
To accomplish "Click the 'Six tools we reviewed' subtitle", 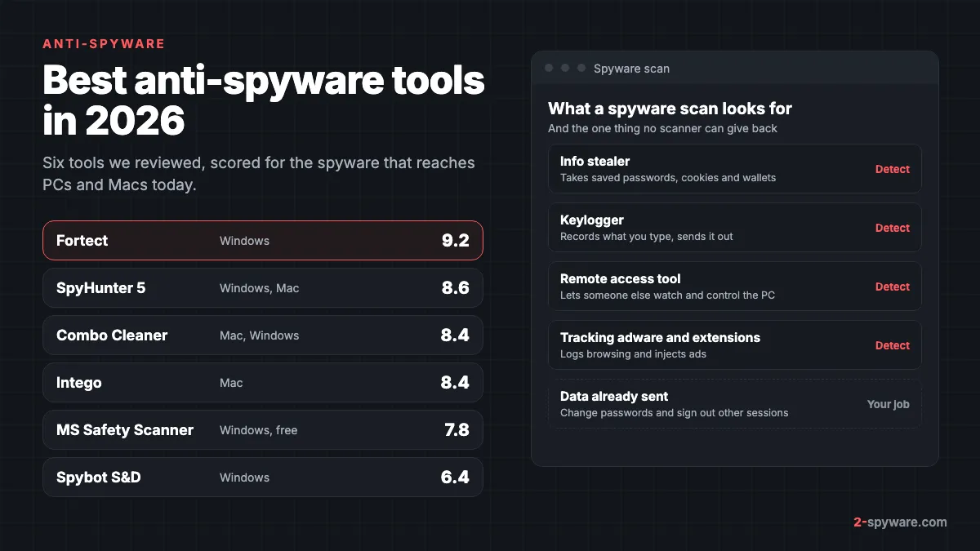I will coord(259,174).
